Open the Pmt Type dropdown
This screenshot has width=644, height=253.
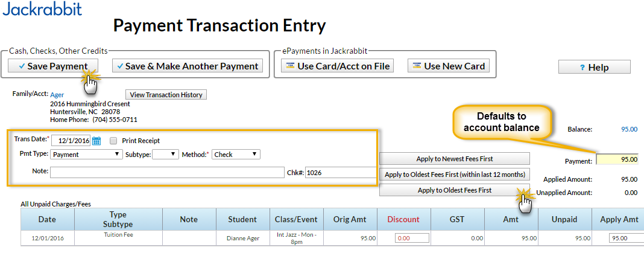point(86,155)
